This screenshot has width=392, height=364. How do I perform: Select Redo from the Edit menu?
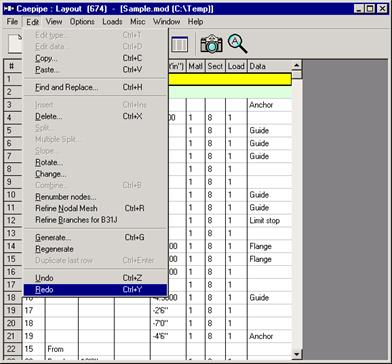tap(95, 290)
